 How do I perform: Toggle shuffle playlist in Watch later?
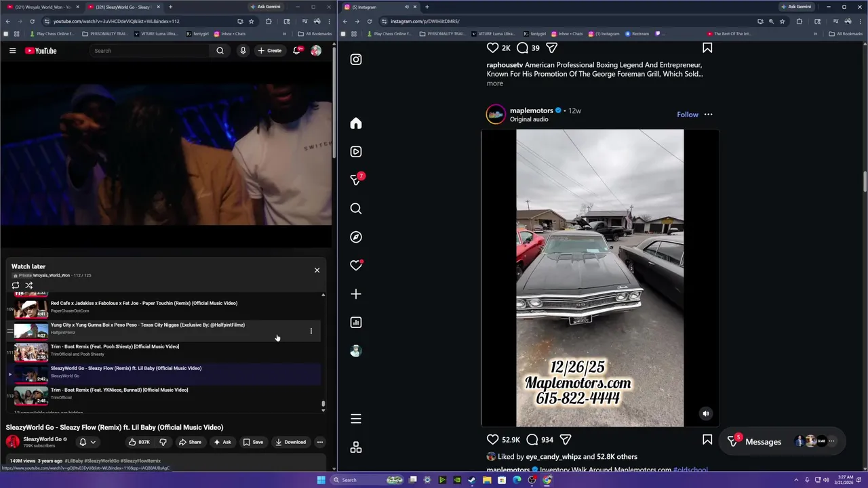pos(29,285)
